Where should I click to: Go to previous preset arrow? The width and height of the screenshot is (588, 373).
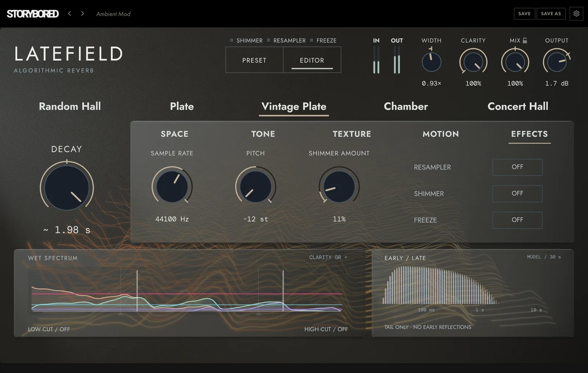pyautogui.click(x=69, y=14)
